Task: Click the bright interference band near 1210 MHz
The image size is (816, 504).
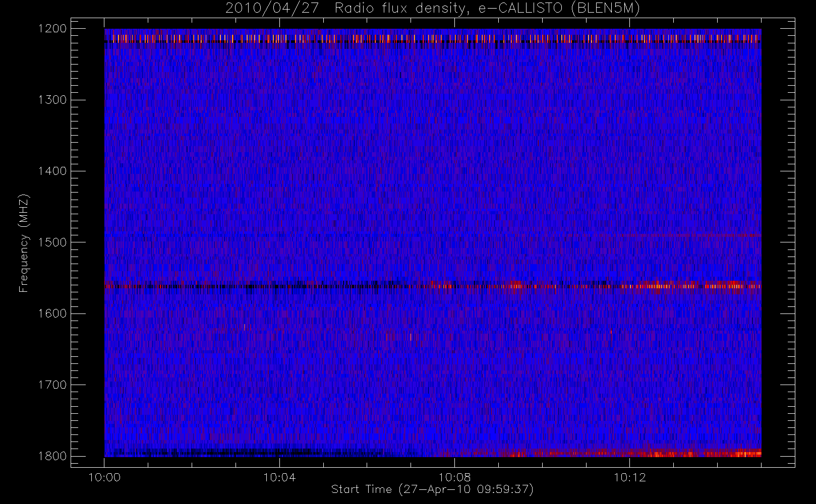Action: coord(433,38)
